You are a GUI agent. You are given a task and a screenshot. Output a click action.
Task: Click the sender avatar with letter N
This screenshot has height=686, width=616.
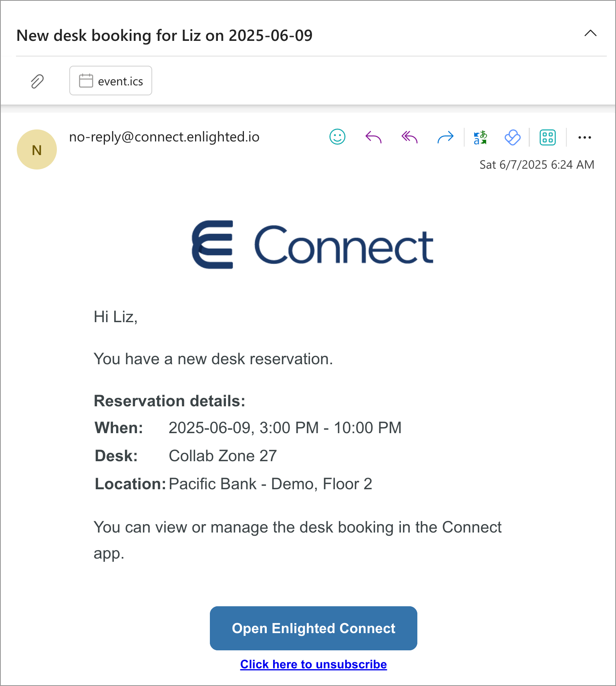coord(37,149)
